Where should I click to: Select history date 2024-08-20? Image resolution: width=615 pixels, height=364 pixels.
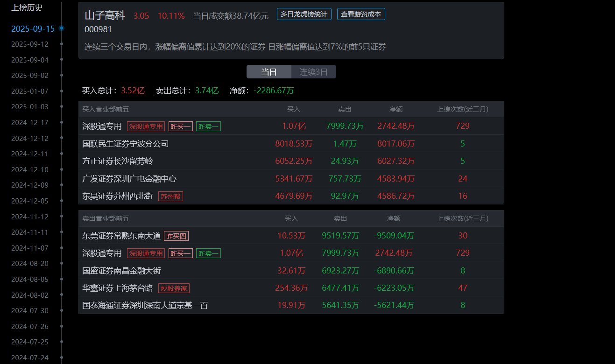(30, 263)
